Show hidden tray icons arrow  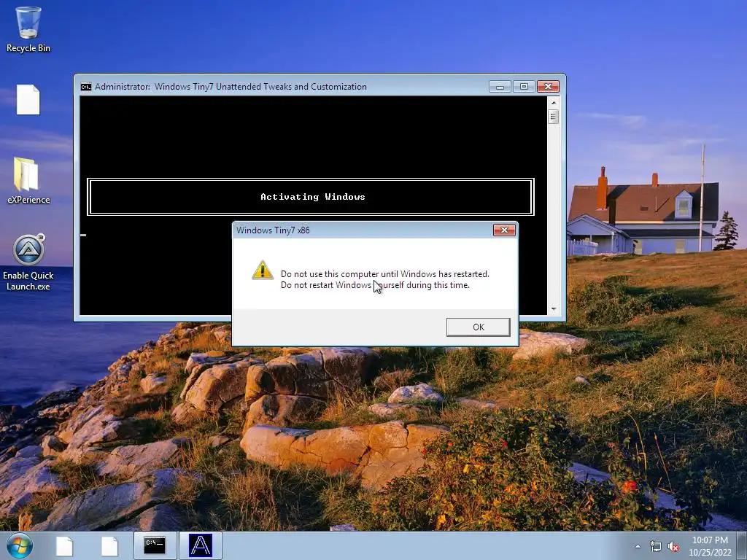tap(638, 547)
